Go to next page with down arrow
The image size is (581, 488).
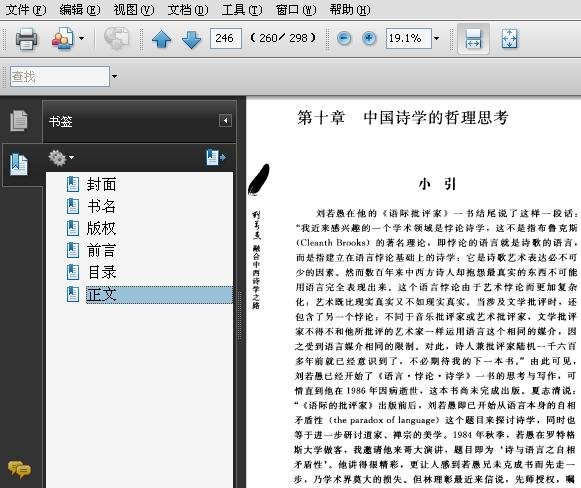click(192, 39)
